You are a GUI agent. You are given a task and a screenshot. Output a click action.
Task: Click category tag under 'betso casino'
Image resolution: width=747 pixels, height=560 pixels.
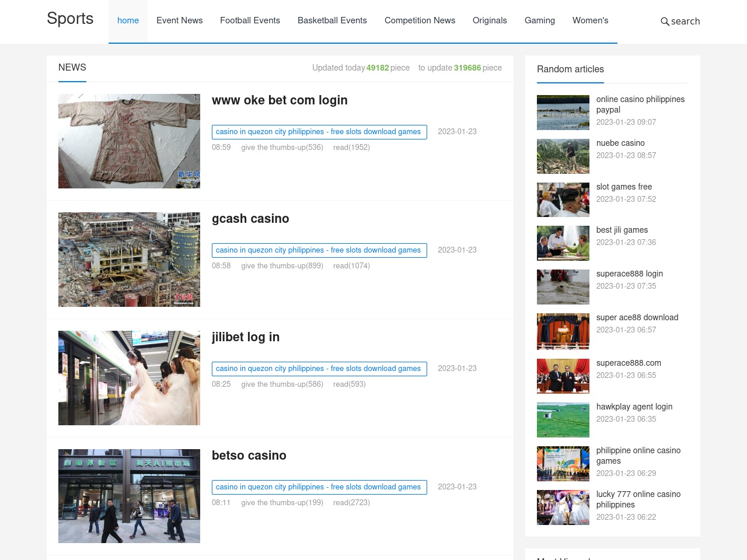(319, 487)
